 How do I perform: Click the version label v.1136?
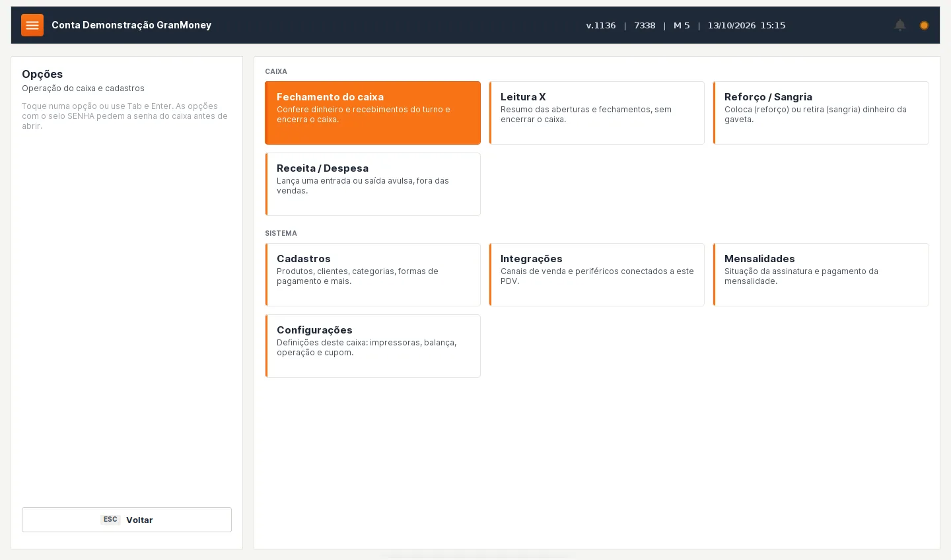tap(601, 25)
